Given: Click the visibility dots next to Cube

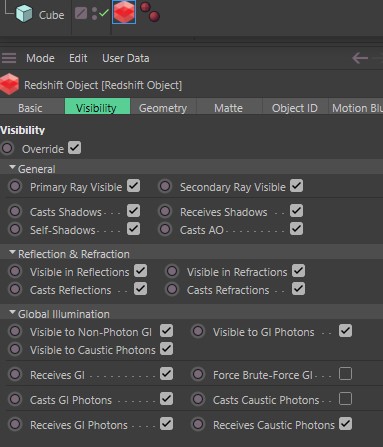Looking at the screenshot, I should click(95, 14).
